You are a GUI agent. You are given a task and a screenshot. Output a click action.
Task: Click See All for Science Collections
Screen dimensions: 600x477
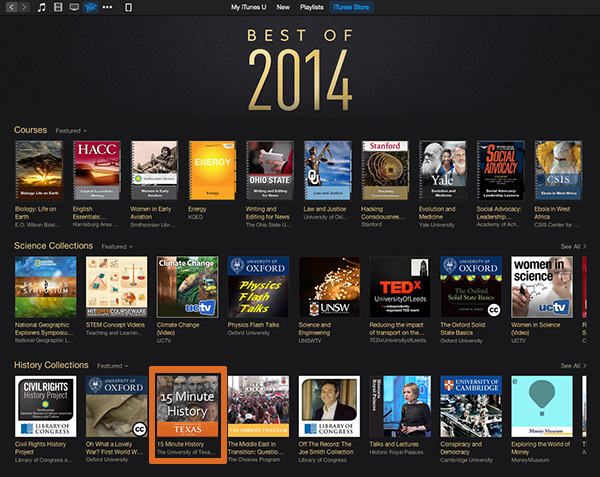pyautogui.click(x=573, y=247)
